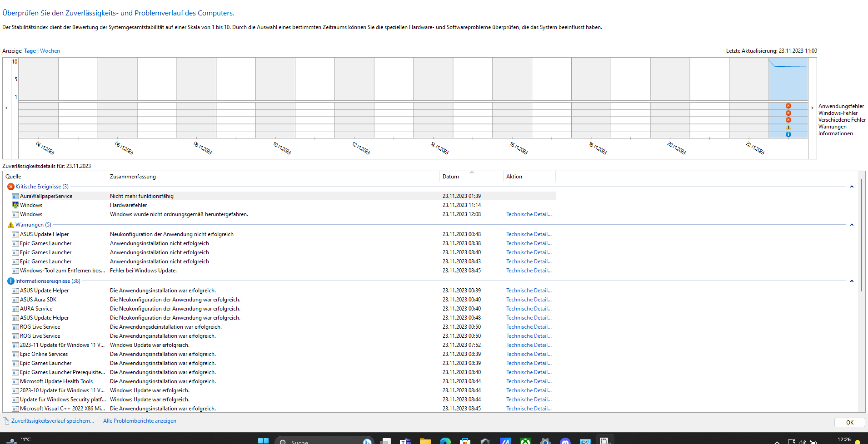Image resolution: width=868 pixels, height=444 pixels.
Task: Click the taskbar clock showing 12:26
Action: 844,439
